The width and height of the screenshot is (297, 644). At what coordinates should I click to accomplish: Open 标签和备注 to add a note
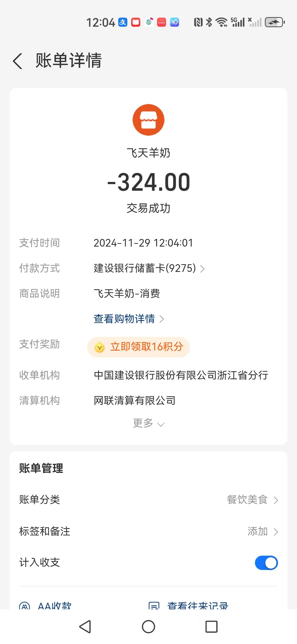point(263,531)
